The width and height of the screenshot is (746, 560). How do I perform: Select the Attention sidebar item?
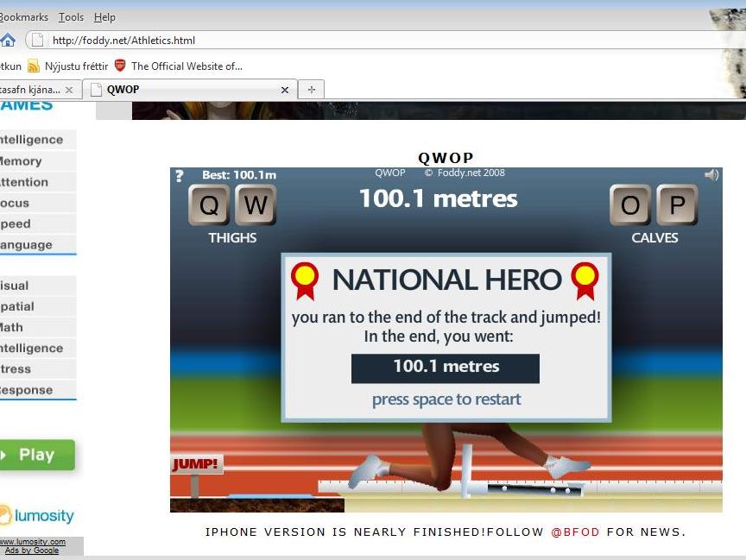tap(38, 182)
